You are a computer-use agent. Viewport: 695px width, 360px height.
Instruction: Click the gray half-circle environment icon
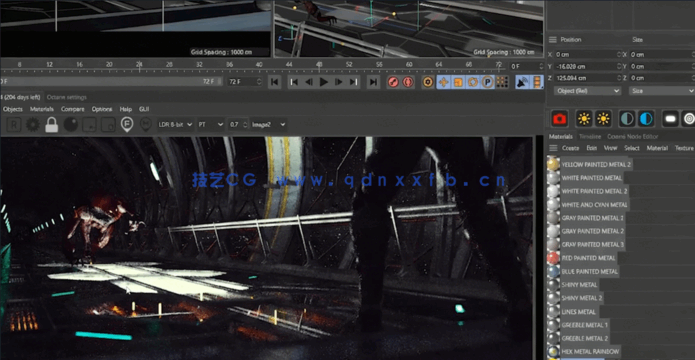[x=627, y=119]
